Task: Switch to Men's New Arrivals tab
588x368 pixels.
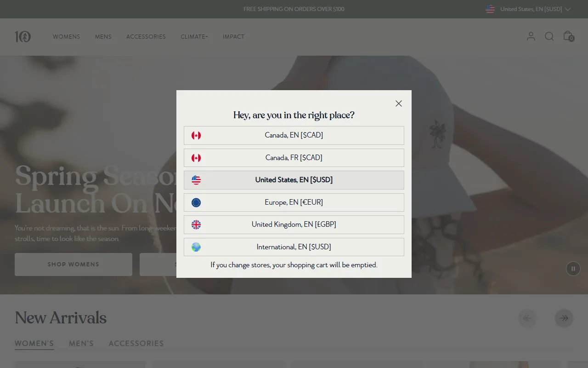Action: (81, 343)
